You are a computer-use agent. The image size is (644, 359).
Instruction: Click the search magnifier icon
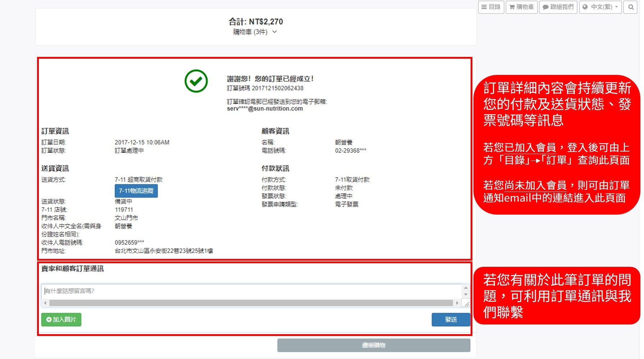(631, 7)
